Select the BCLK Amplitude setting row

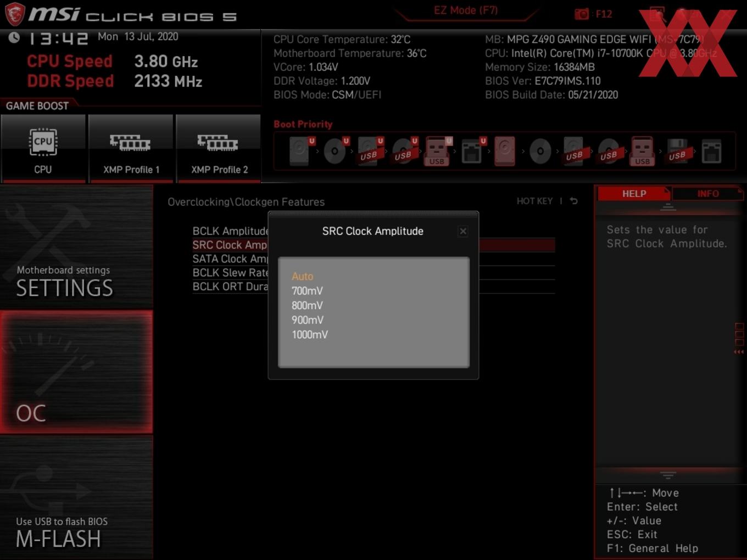[x=374, y=231]
